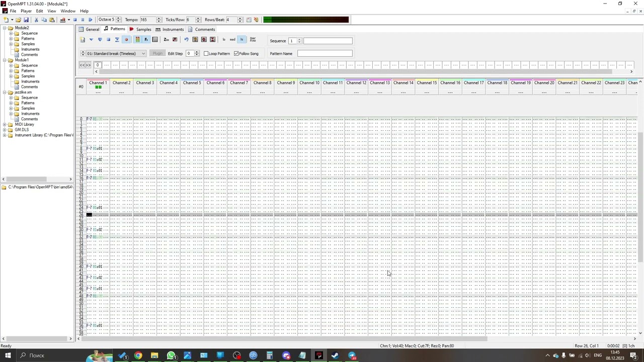Select the medium detail level button
The width and height of the screenshot is (644, 362).
pos(232,40)
